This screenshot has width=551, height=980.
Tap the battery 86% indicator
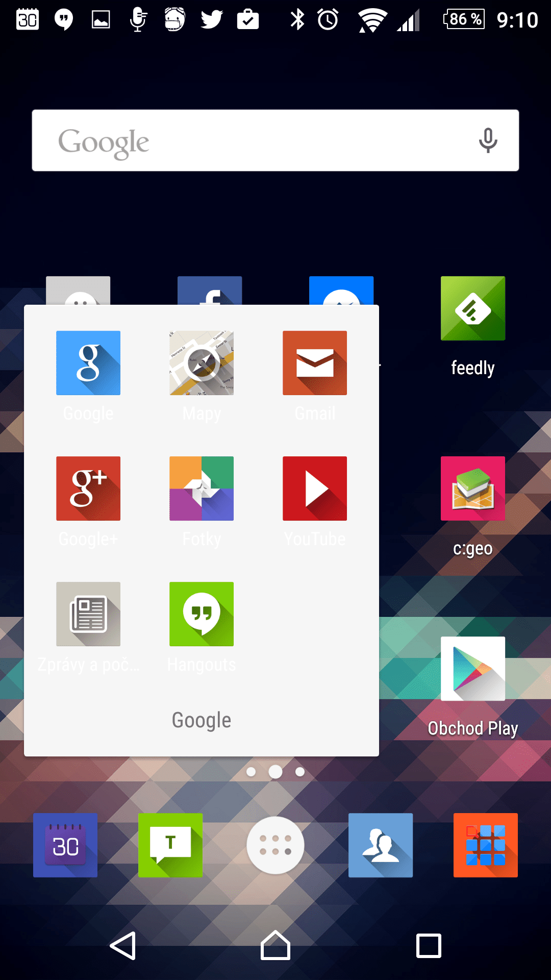click(x=464, y=19)
